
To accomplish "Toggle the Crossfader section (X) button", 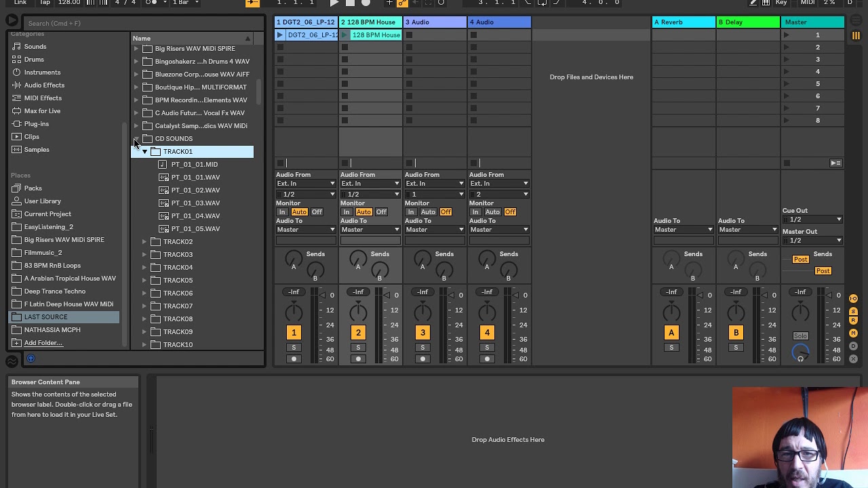I will [x=853, y=359].
